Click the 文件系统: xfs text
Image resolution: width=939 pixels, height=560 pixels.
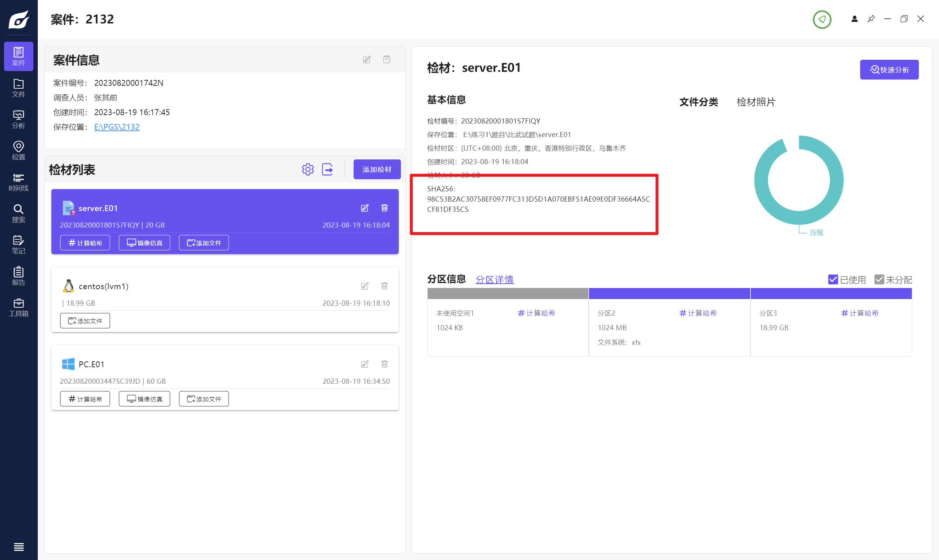pos(619,343)
